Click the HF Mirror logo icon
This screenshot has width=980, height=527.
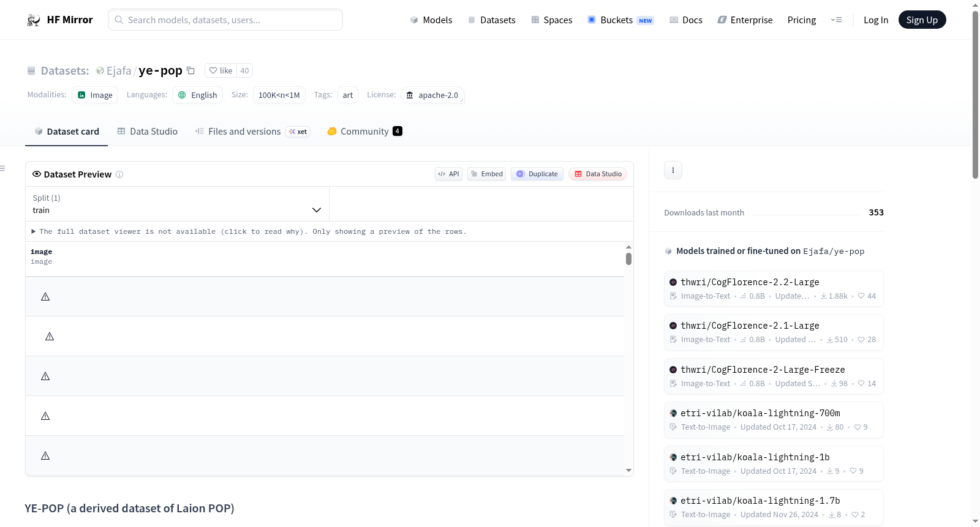point(34,20)
